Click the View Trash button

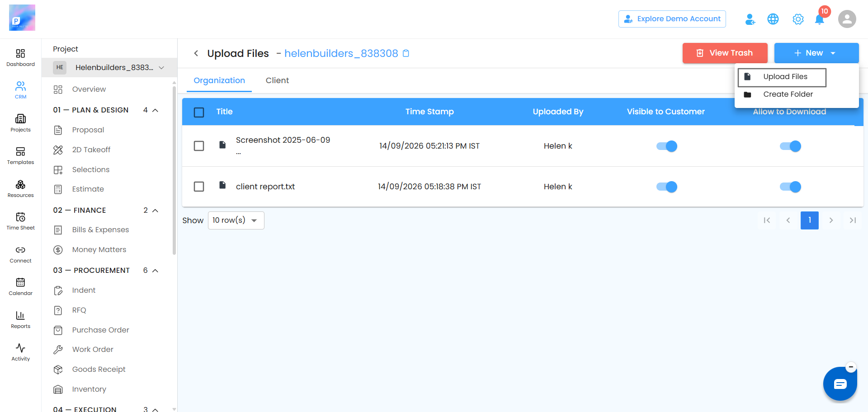coord(725,53)
